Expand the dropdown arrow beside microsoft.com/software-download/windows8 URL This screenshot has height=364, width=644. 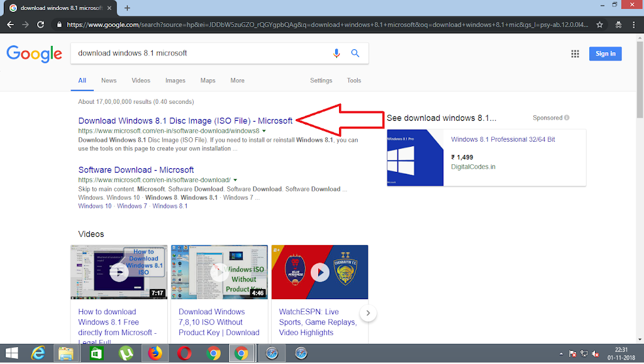click(x=264, y=131)
